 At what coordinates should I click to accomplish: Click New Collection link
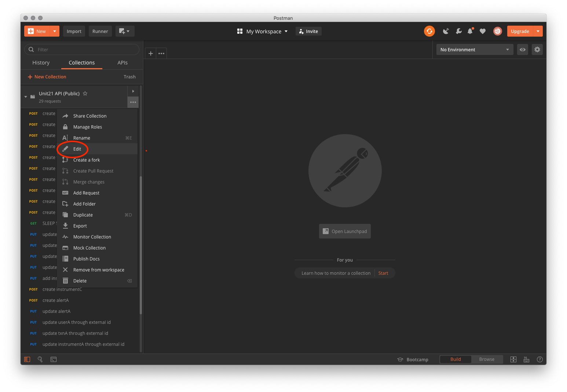click(x=47, y=77)
